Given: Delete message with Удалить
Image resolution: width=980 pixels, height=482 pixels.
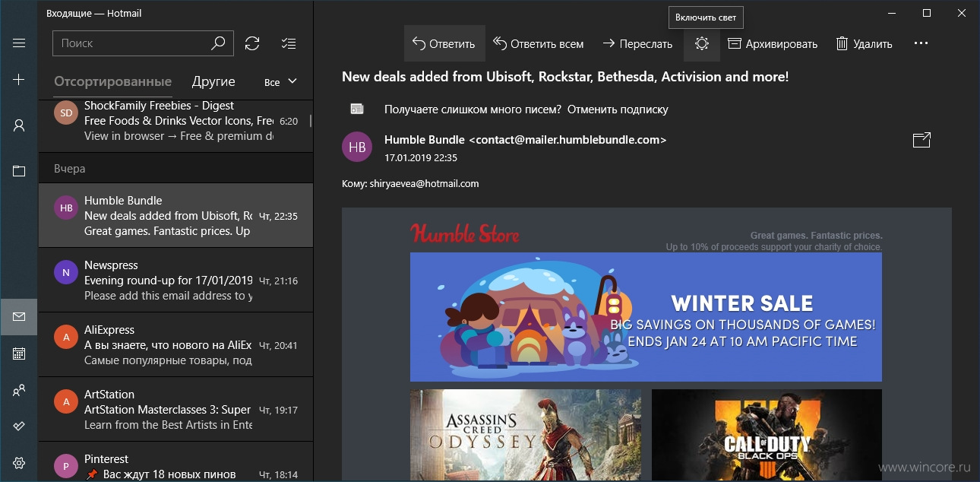Looking at the screenshot, I should tap(865, 43).
